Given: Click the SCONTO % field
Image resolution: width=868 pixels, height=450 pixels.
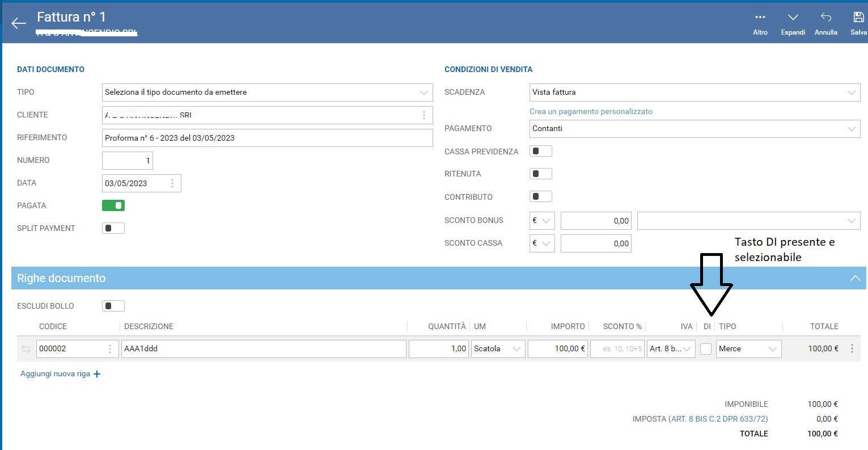Looking at the screenshot, I should [x=617, y=349].
